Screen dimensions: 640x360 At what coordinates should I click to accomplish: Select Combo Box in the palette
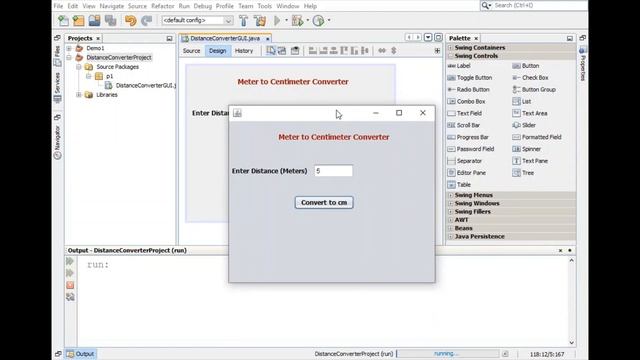pos(466,101)
